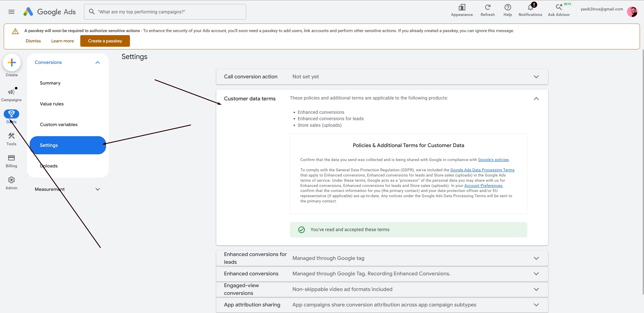The image size is (644, 313).
Task: Launch Ask Advisor beta
Action: click(x=559, y=10)
